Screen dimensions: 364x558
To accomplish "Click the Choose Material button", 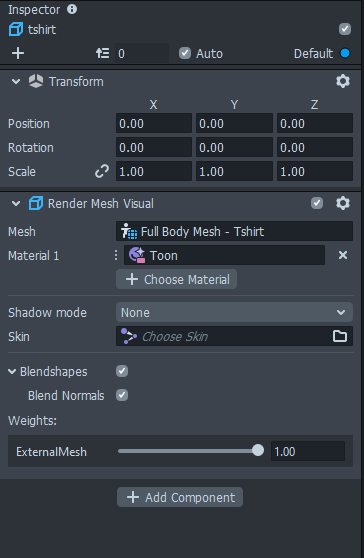I will [x=176, y=279].
